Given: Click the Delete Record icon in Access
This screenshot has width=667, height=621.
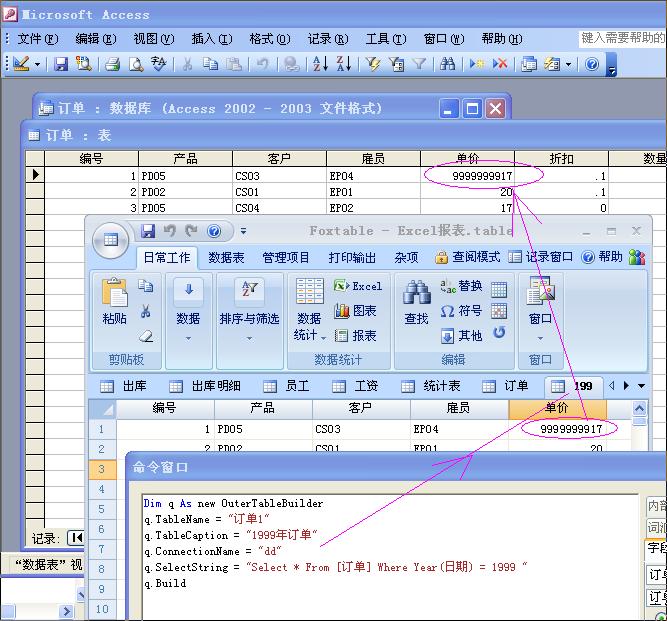Looking at the screenshot, I should pos(500,64).
